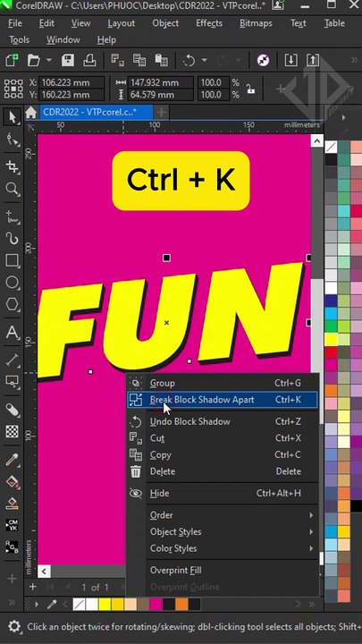Click the Search content icon
362x644 pixels.
tap(263, 61)
